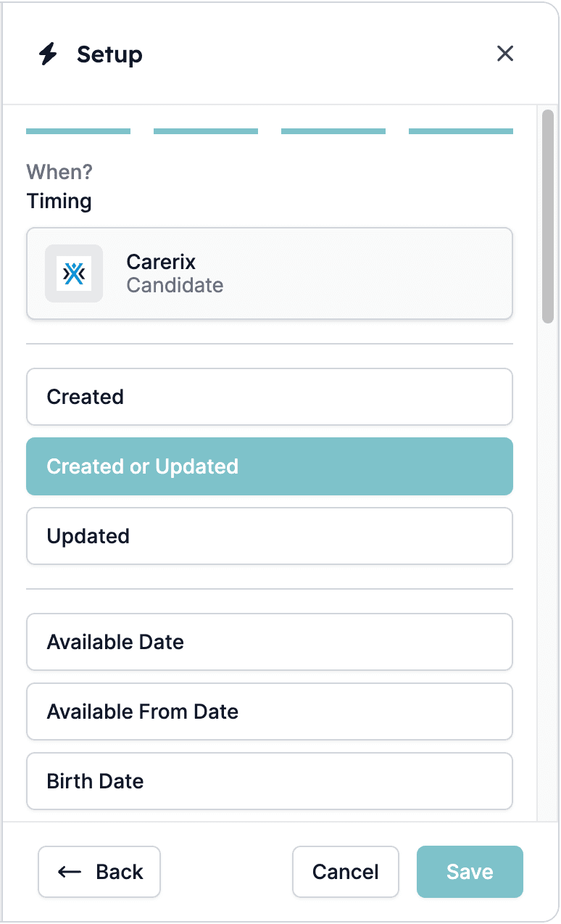
Task: Choose the Updated timing option
Action: 270,536
